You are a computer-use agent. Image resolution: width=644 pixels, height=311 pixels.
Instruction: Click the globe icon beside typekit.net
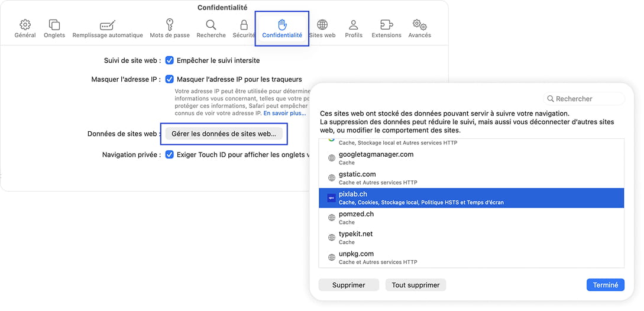click(331, 238)
